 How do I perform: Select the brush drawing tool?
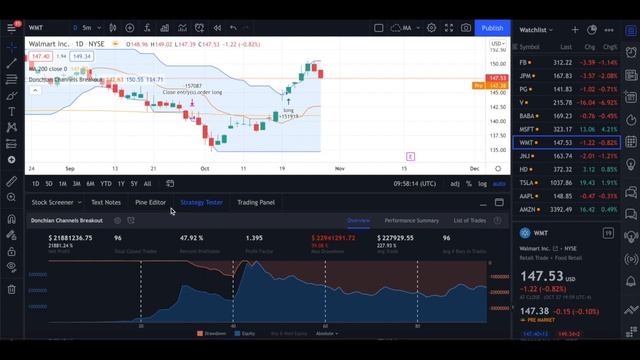click(11, 96)
